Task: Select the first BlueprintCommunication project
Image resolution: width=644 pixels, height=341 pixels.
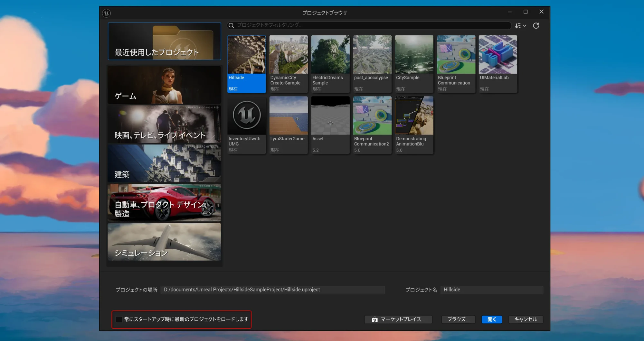Action: click(456, 64)
